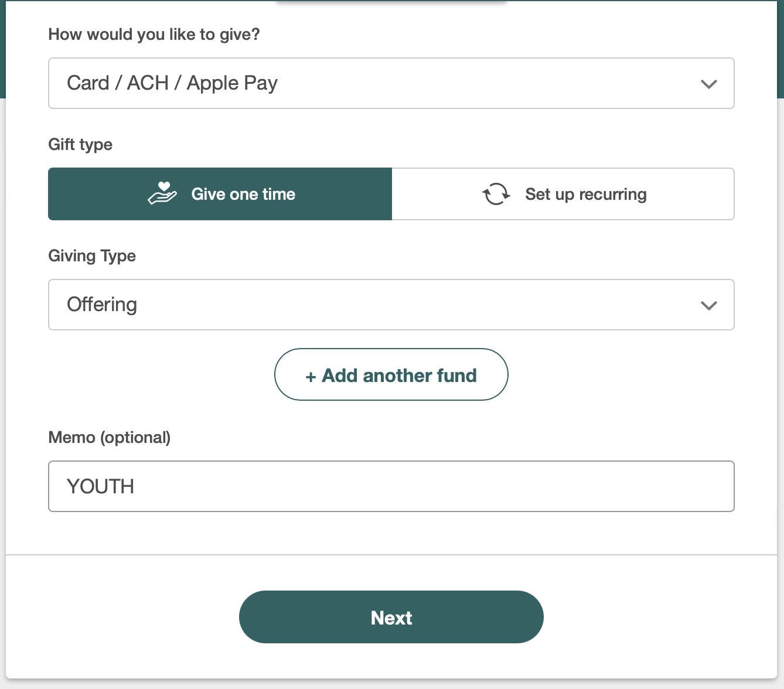
Task: Click chevron arrow on Giving Type dropdown
Action: pos(709,305)
